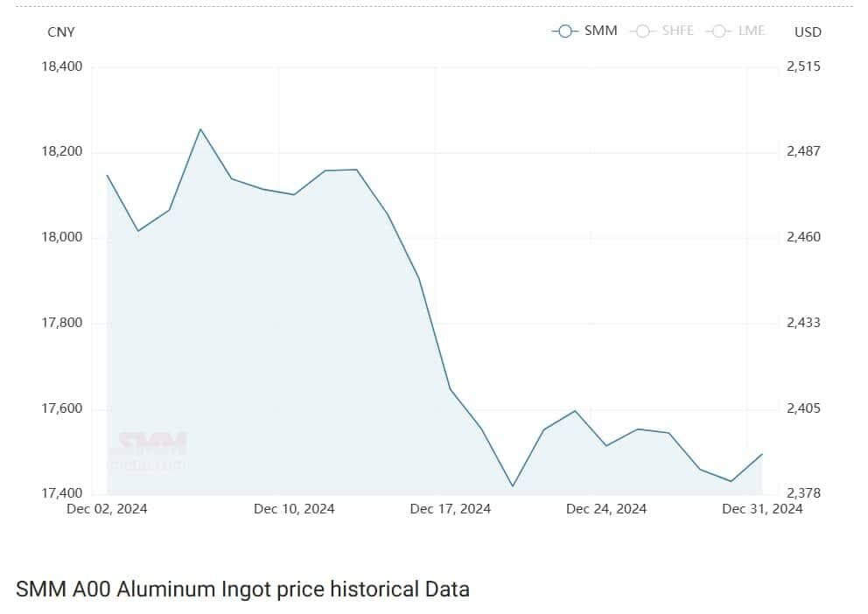Click the lowest dip point on the price line
The width and height of the screenshot is (868, 614).
[x=513, y=485]
